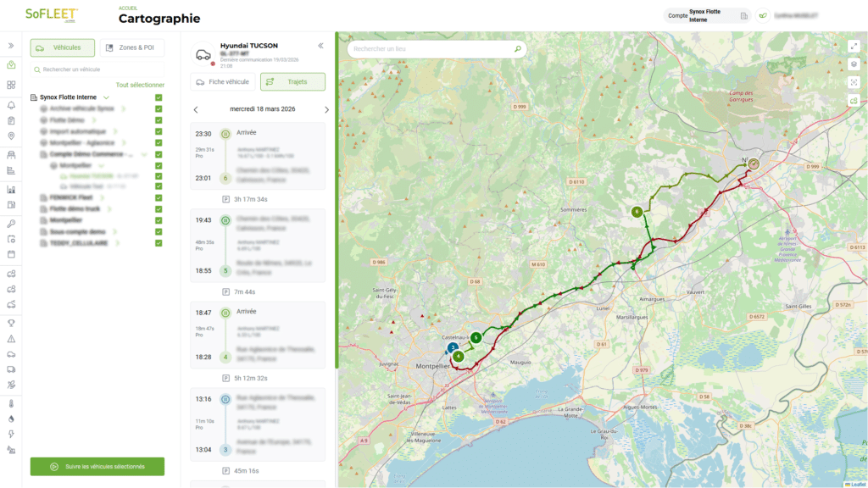Click the 5h 12m 32s parking duration
This screenshot has height=488, width=868.
(251, 379)
